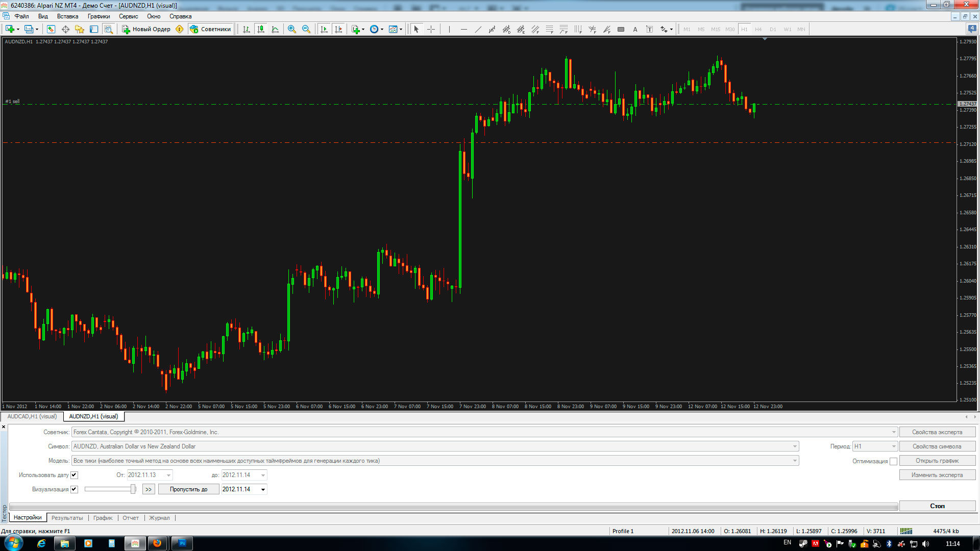Open chart templates icon

pyautogui.click(x=393, y=29)
